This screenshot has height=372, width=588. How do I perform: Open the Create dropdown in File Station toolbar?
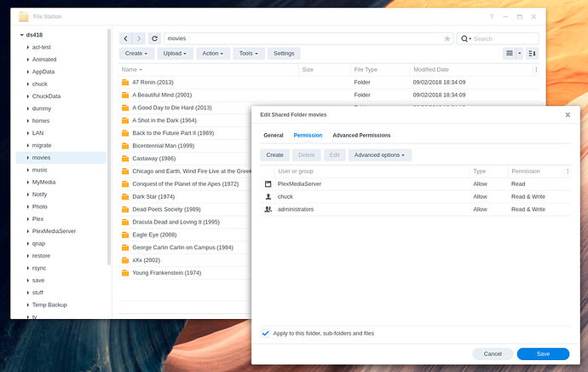136,53
